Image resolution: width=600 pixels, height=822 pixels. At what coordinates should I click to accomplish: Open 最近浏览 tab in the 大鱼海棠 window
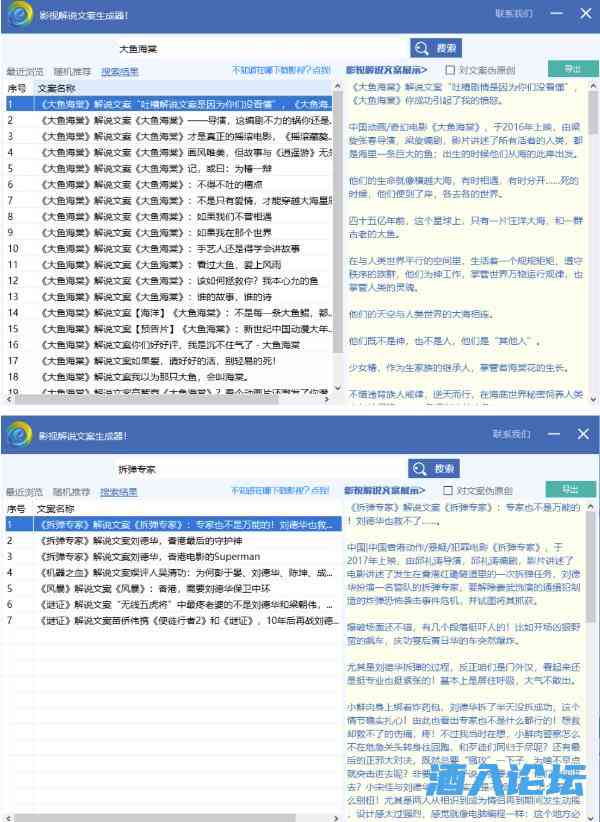click(24, 72)
